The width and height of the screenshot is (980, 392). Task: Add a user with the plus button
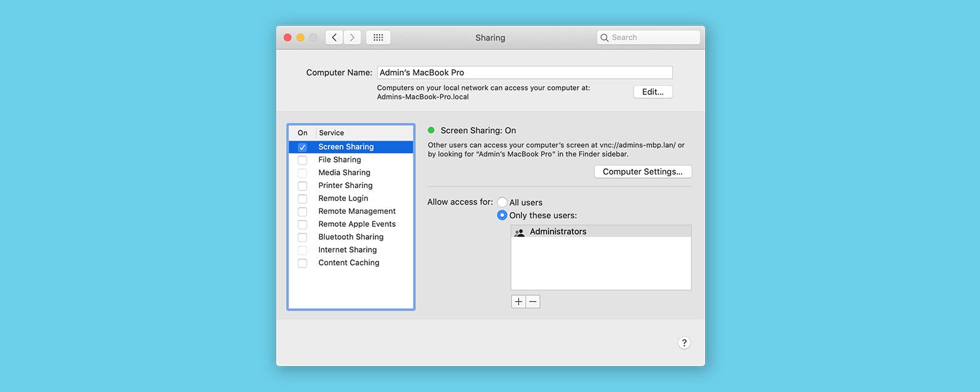pos(518,301)
